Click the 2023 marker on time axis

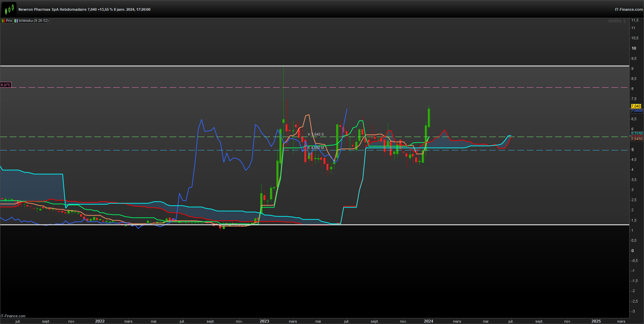click(x=264, y=321)
